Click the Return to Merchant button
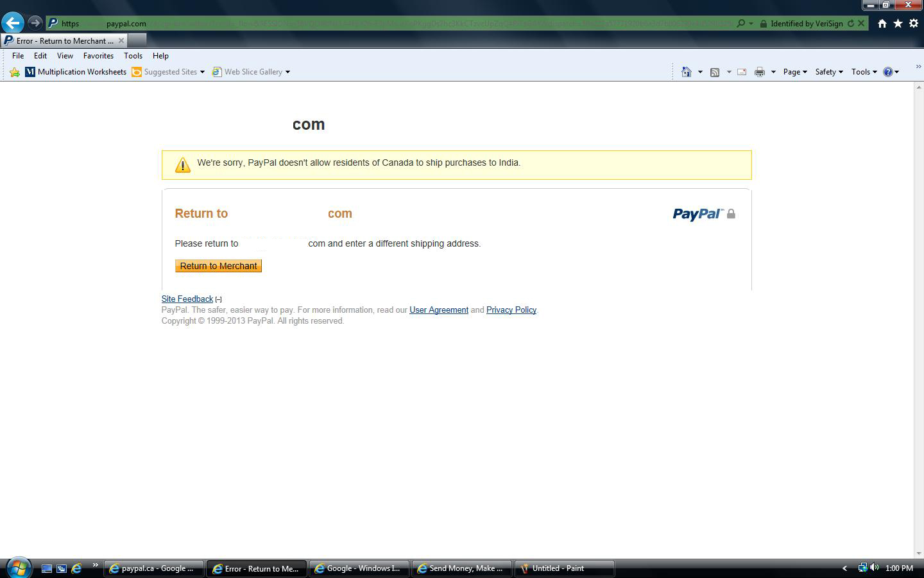 tap(218, 266)
